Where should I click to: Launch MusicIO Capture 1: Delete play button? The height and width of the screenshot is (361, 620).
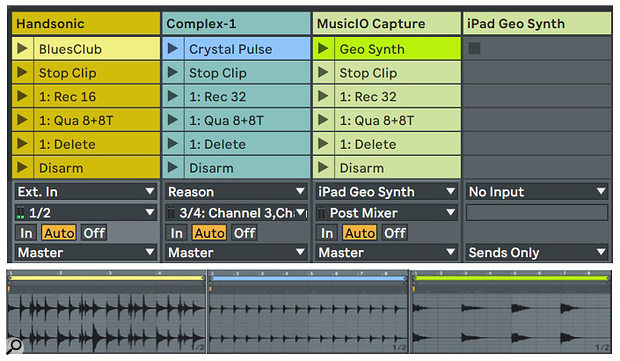323,144
